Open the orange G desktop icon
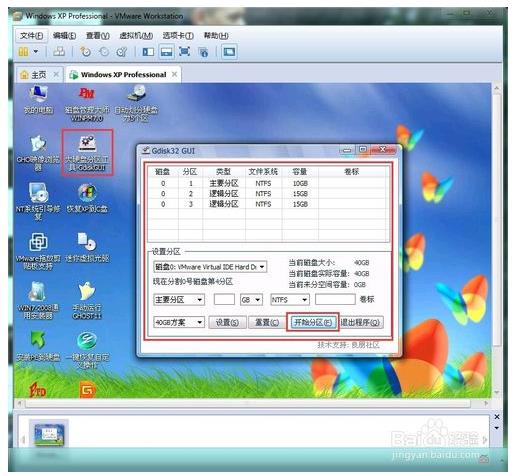 pyautogui.click(x=87, y=389)
